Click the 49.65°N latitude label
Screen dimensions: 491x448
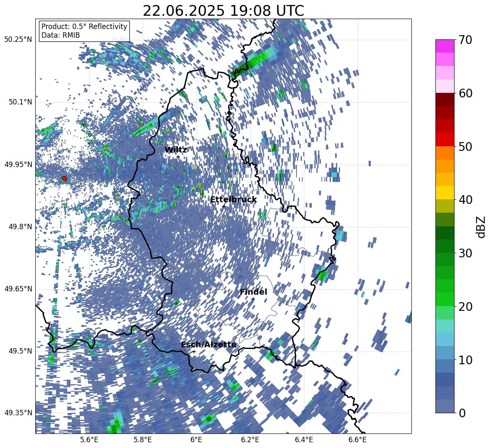(x=18, y=288)
